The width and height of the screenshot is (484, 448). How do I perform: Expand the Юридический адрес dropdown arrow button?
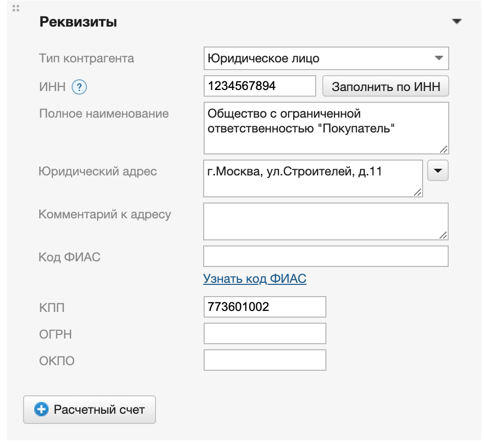[x=437, y=171]
